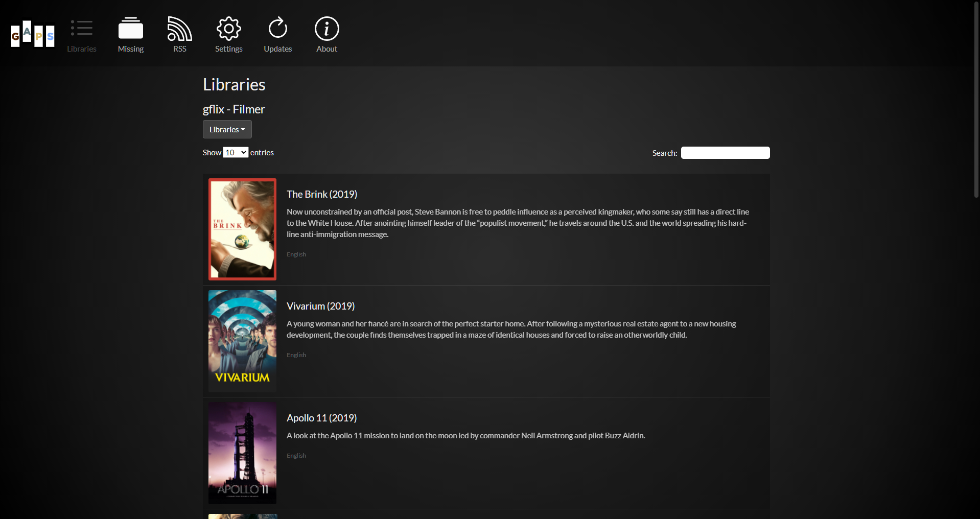
Task: Click the Apollo 11 movie poster
Action: (x=242, y=453)
